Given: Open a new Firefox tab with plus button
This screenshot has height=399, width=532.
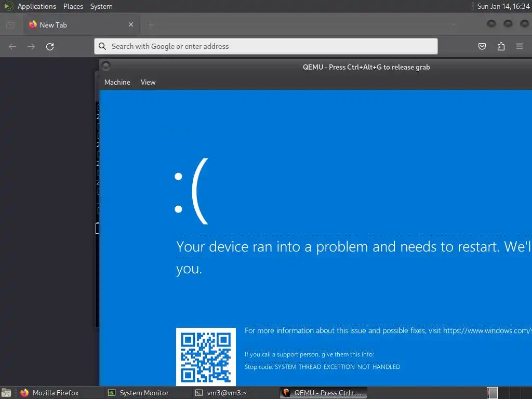Looking at the screenshot, I should pyautogui.click(x=151, y=24).
